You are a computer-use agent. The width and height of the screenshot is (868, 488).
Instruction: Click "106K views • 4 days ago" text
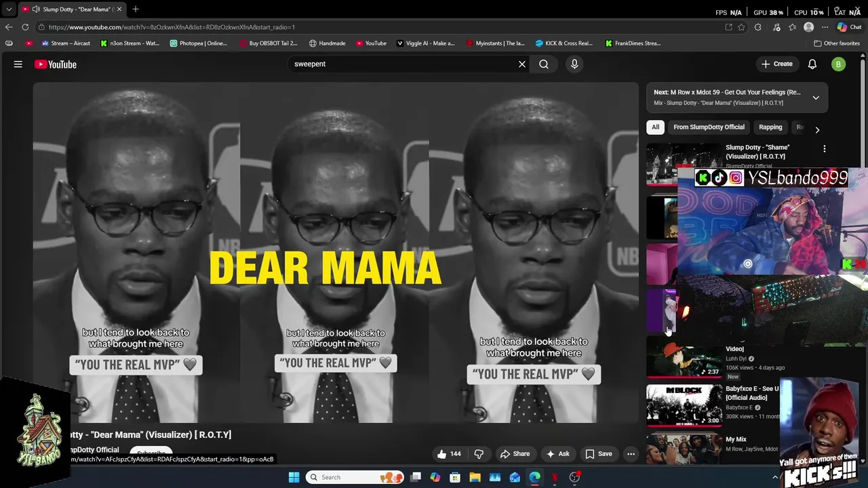[755, 368]
